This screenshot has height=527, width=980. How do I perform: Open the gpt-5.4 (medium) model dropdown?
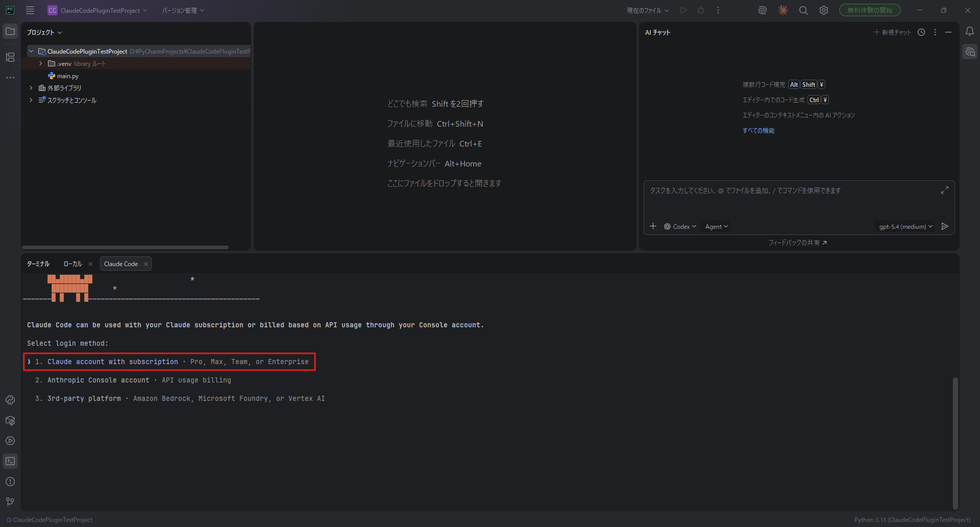(905, 226)
